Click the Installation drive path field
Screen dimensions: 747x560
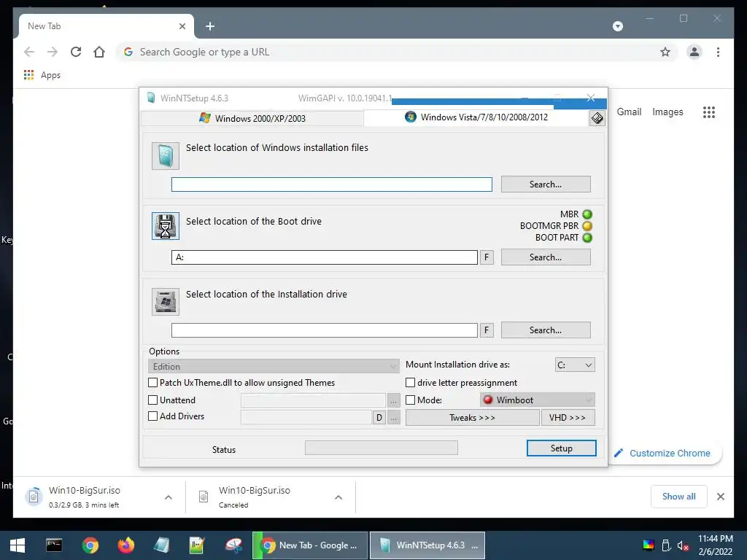325,330
